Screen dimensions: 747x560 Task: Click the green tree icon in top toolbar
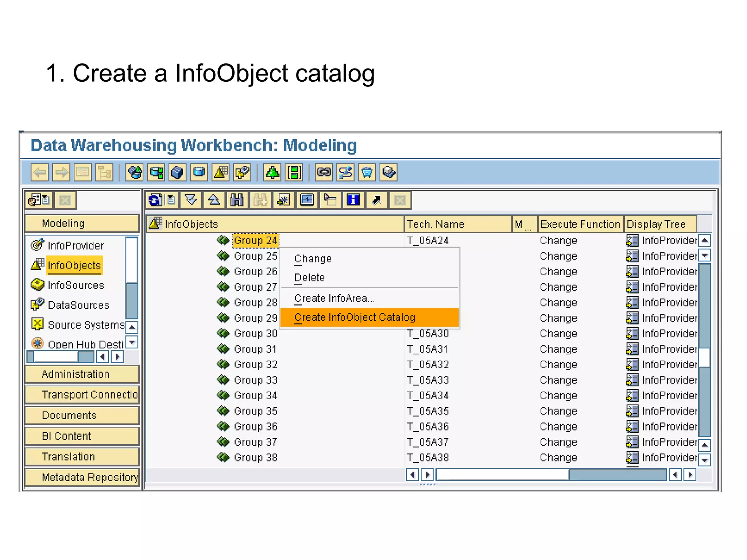coord(272,172)
